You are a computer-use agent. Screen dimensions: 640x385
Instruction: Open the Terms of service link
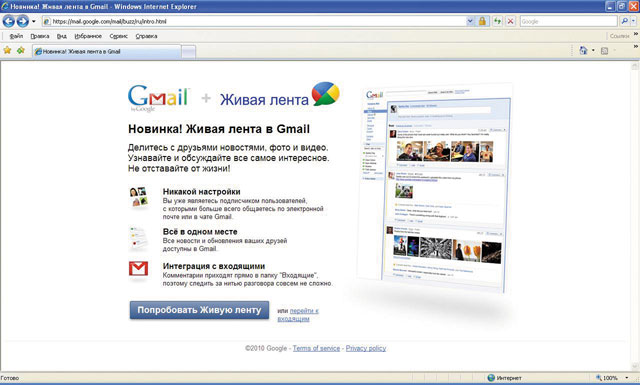[316, 348]
